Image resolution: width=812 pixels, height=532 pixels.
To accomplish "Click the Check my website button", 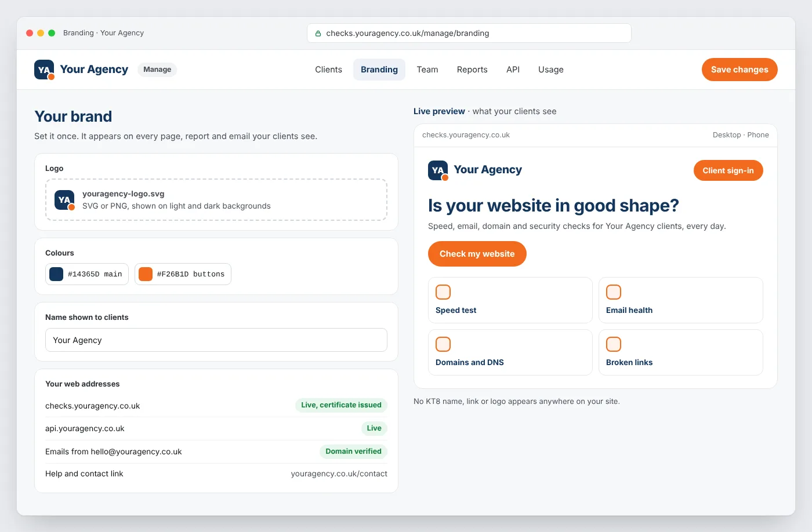I will [x=477, y=254].
